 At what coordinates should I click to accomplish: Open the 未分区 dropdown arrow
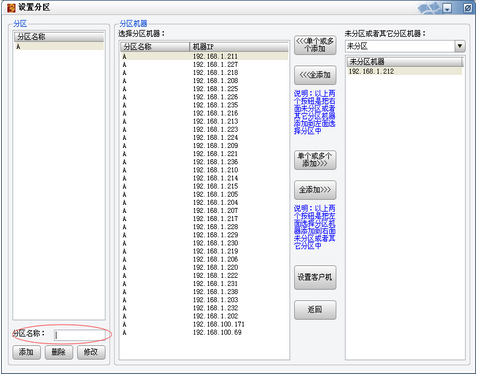460,46
